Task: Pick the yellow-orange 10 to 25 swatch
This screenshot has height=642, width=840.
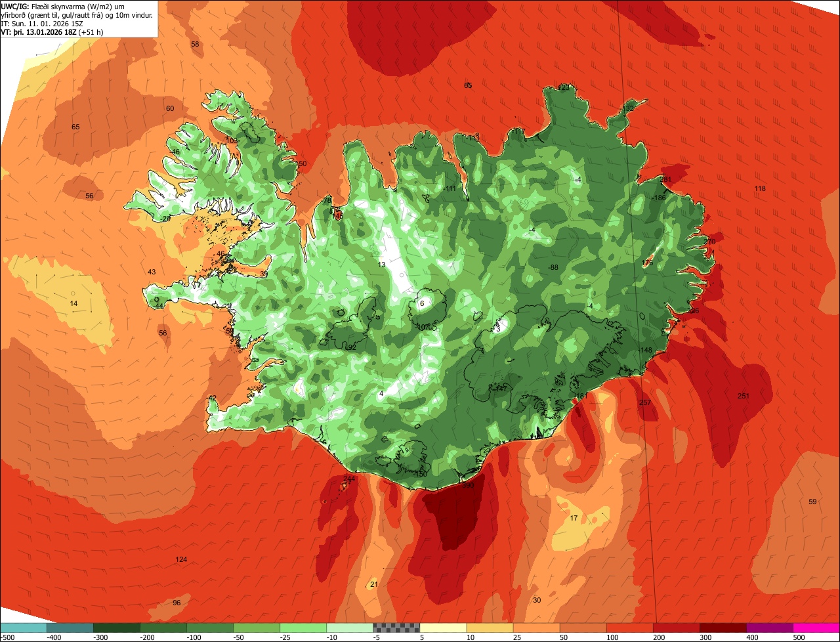Action: [x=489, y=627]
